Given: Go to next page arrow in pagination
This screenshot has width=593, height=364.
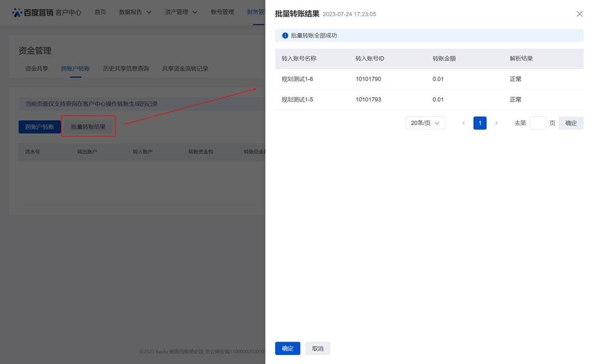Looking at the screenshot, I should (496, 123).
